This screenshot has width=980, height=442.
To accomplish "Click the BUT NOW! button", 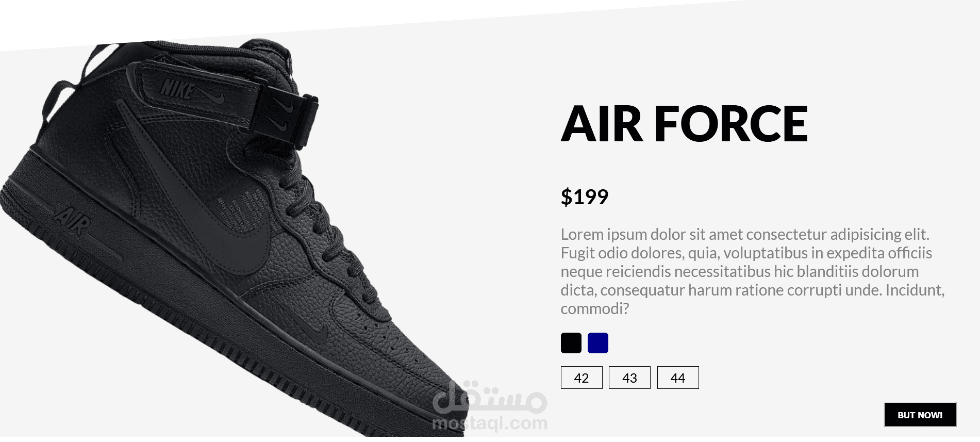I will coord(920,415).
